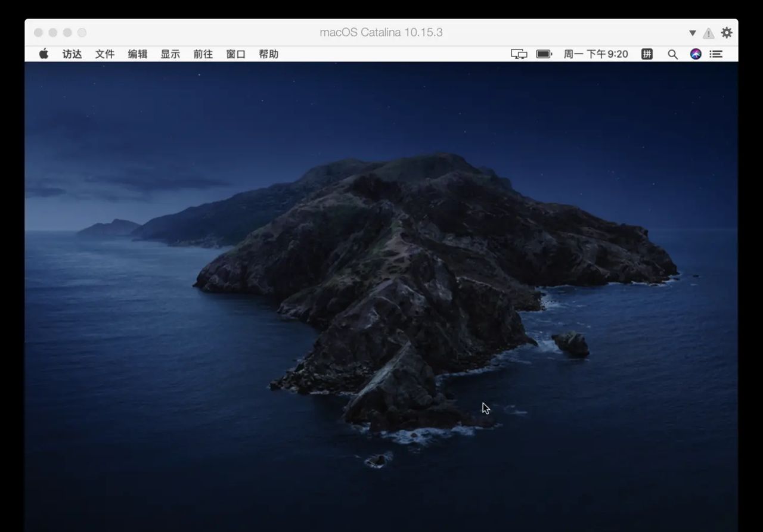Open the 显示 (View) menu
Viewport: 763px width, 532px height.
(x=170, y=54)
